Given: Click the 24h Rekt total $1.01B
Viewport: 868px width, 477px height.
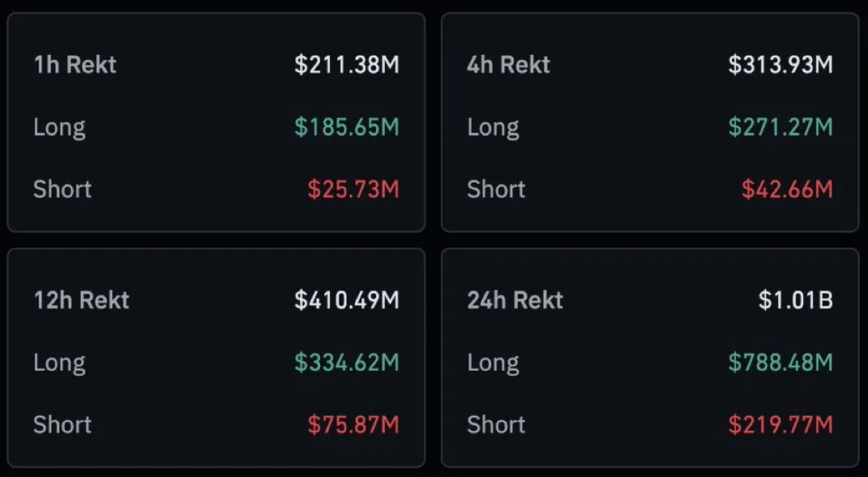Looking at the screenshot, I should [795, 300].
